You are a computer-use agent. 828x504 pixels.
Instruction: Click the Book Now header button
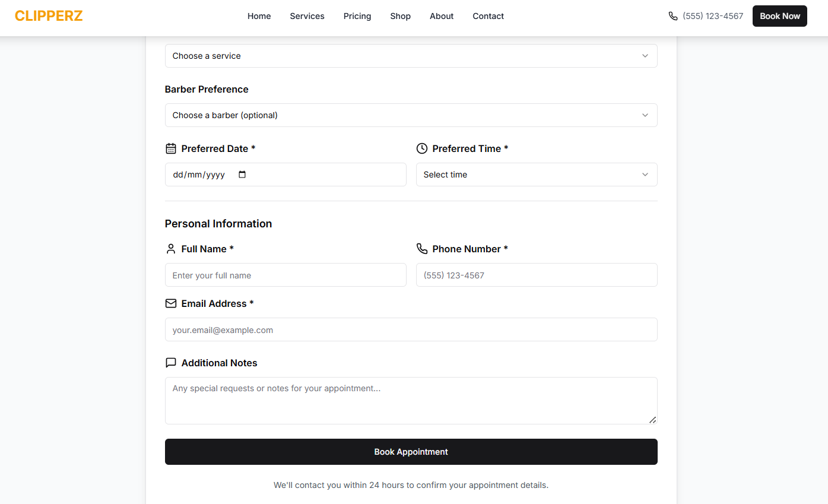click(779, 16)
